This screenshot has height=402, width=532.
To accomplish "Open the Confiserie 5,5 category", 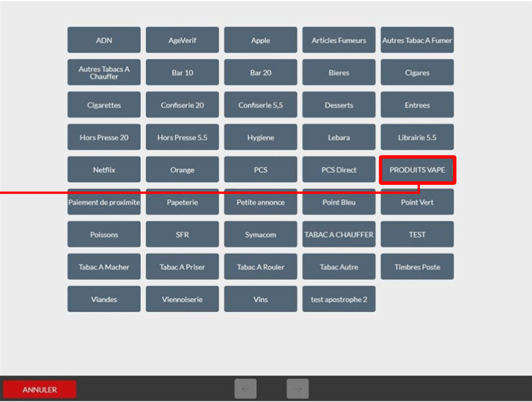I will click(x=261, y=105).
